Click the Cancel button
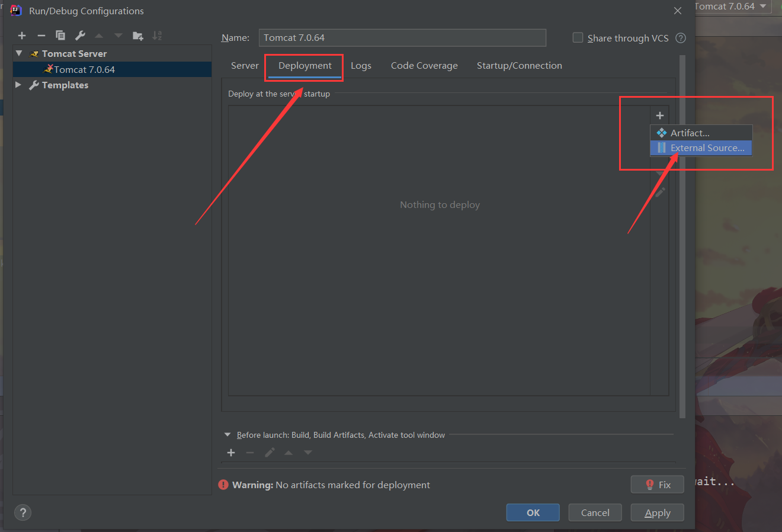Viewport: 782px width, 532px height. click(595, 513)
